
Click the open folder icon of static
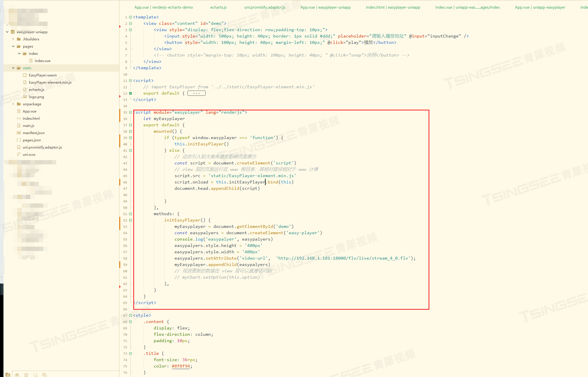[x=19, y=68]
